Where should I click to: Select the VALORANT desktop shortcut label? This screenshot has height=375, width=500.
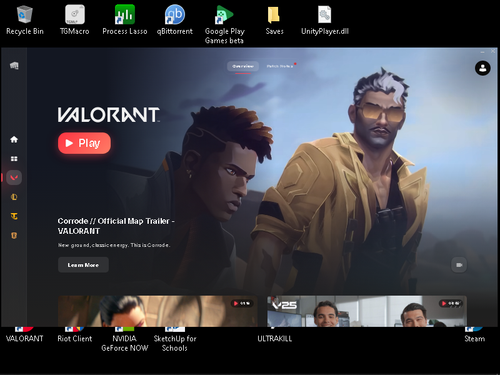coord(25,338)
